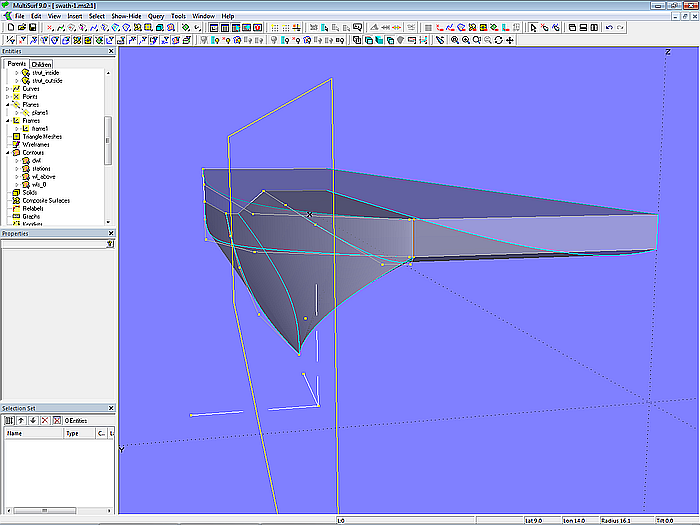Select the Composite Surfaces tree item

(x=43, y=200)
